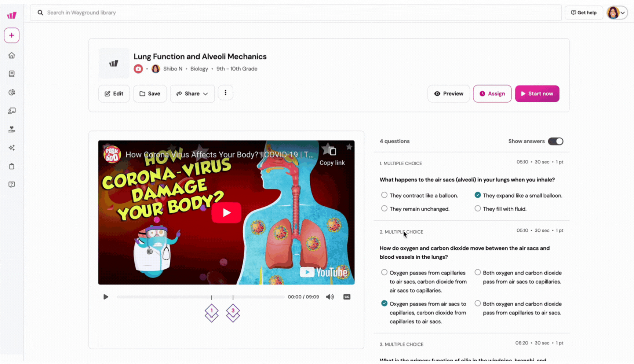Click the Edit button
The height and width of the screenshot is (364, 634).
(114, 93)
